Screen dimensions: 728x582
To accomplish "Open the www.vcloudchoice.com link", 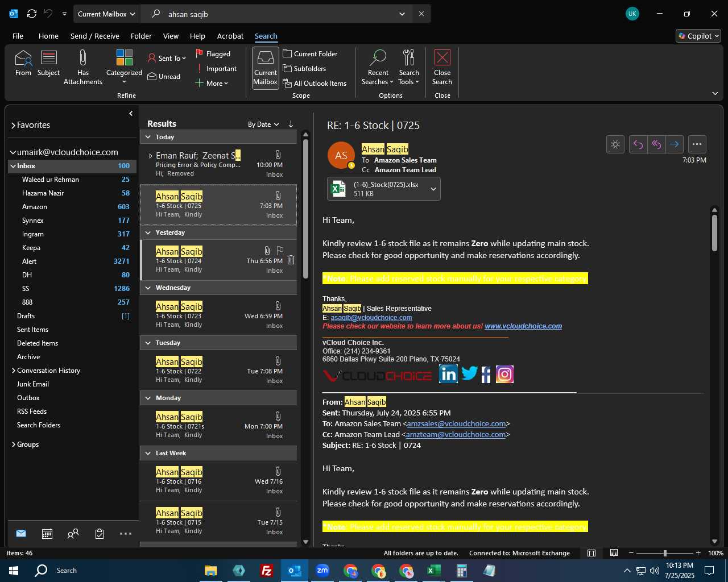I will (523, 326).
